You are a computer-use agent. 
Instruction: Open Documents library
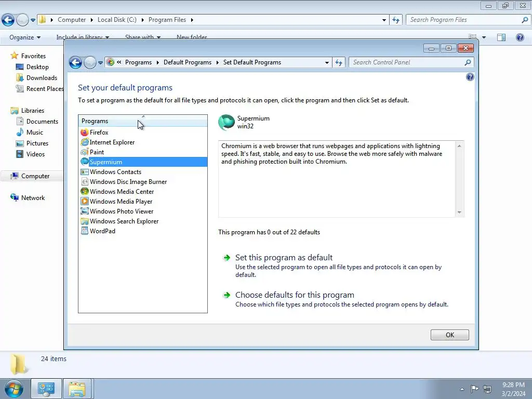point(42,122)
